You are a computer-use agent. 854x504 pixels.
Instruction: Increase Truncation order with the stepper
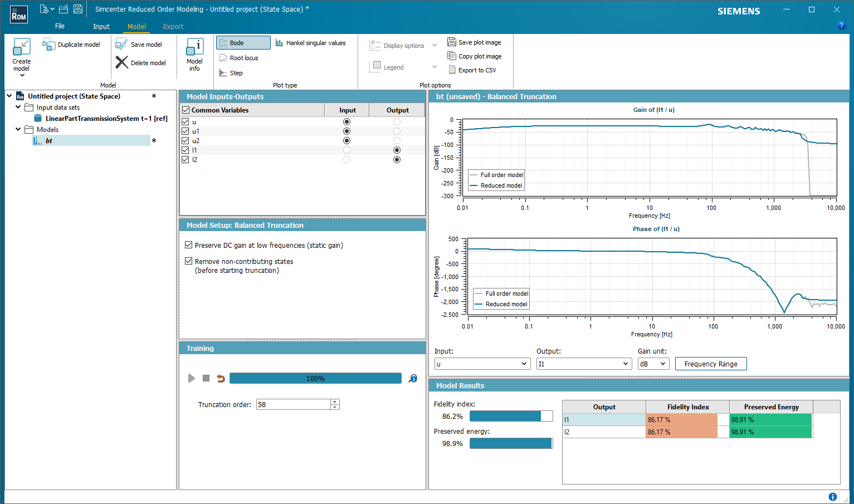click(x=334, y=402)
